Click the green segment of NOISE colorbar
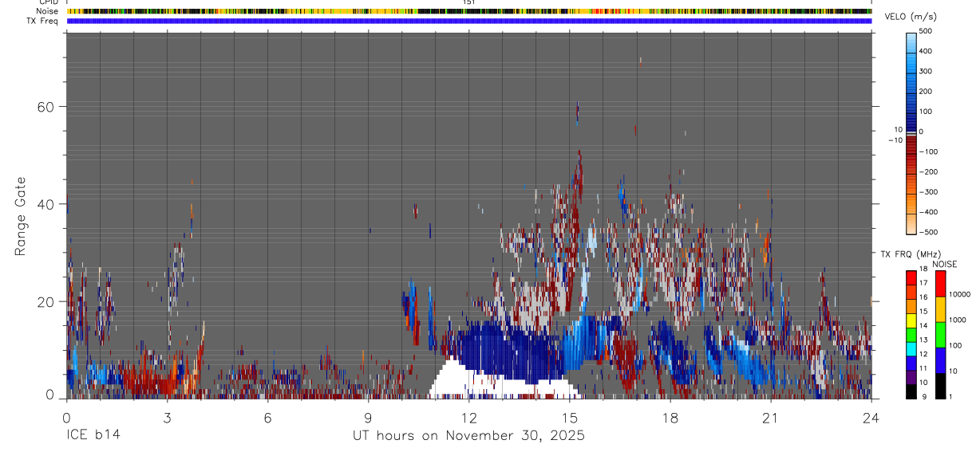Screen dimensions: 980x452 tap(940, 334)
